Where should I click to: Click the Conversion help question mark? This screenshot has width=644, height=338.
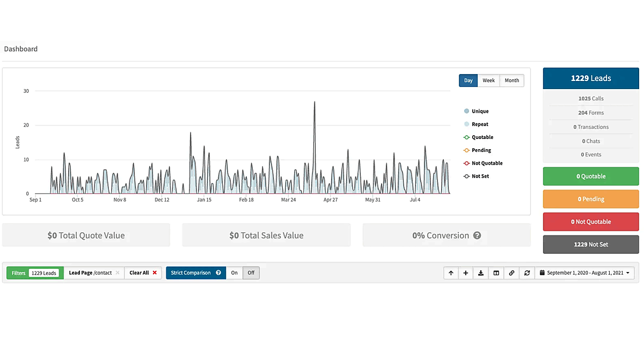coord(477,236)
